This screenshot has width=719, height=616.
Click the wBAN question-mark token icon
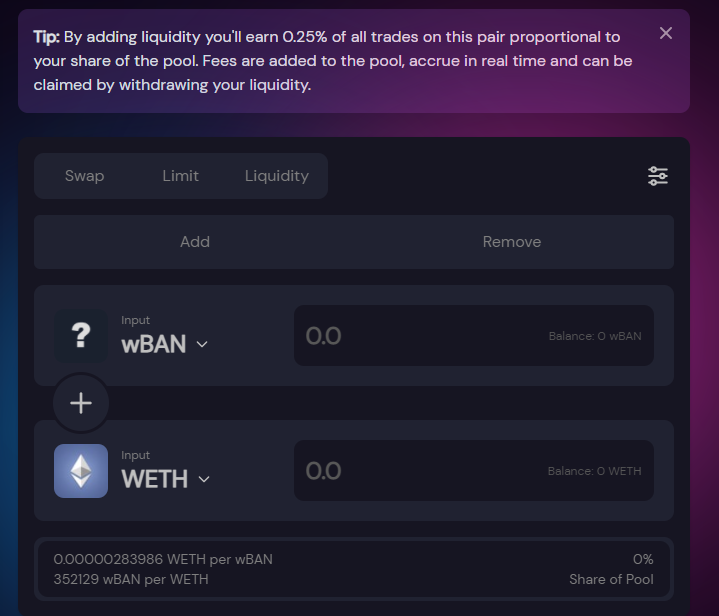pos(81,336)
